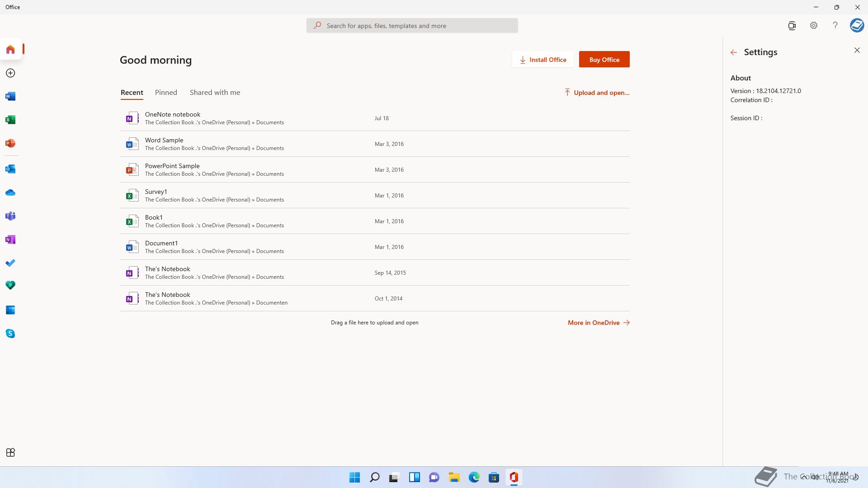The image size is (868, 488).
Task: Open the All apps grid icon
Action: pyautogui.click(x=10, y=452)
